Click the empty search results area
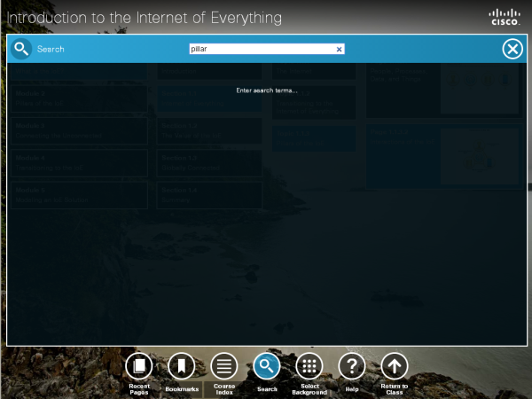This screenshot has height=399, width=532. point(266,266)
